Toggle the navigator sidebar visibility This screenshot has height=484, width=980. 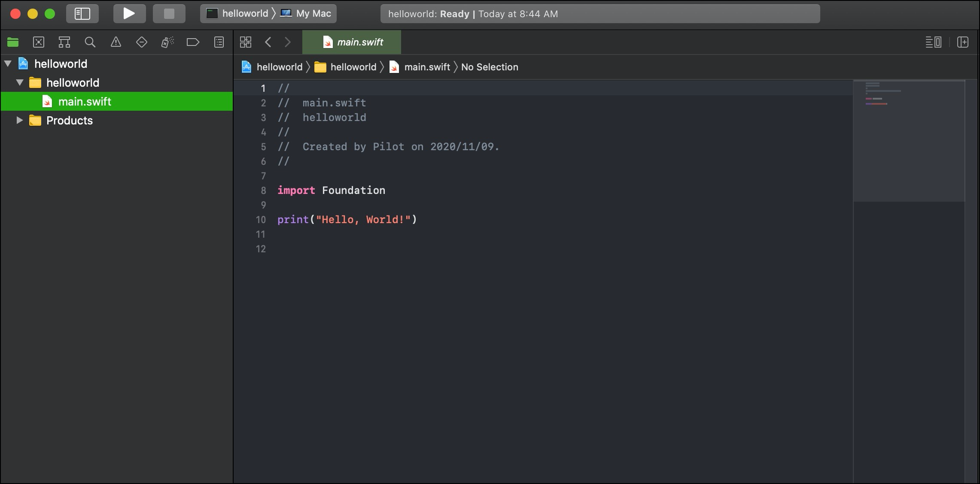[x=82, y=14]
